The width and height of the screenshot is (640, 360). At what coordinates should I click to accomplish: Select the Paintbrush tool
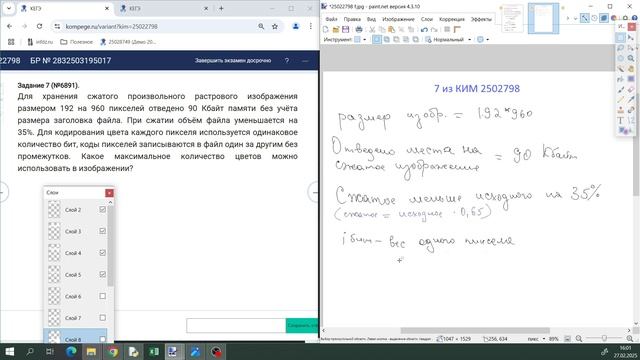point(620,89)
